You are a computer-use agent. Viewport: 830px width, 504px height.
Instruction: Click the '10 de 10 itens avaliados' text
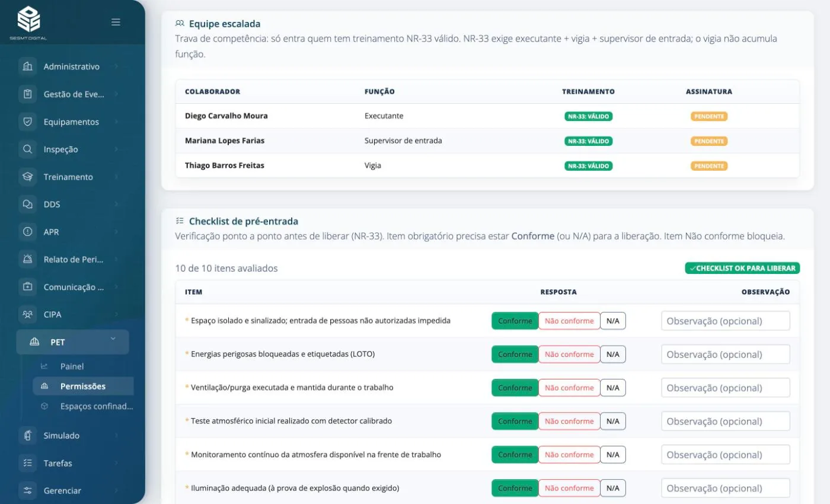226,269
